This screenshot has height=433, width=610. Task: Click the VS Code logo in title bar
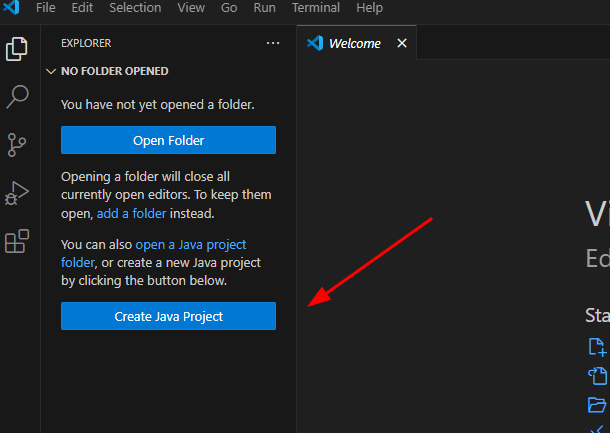[x=11, y=7]
